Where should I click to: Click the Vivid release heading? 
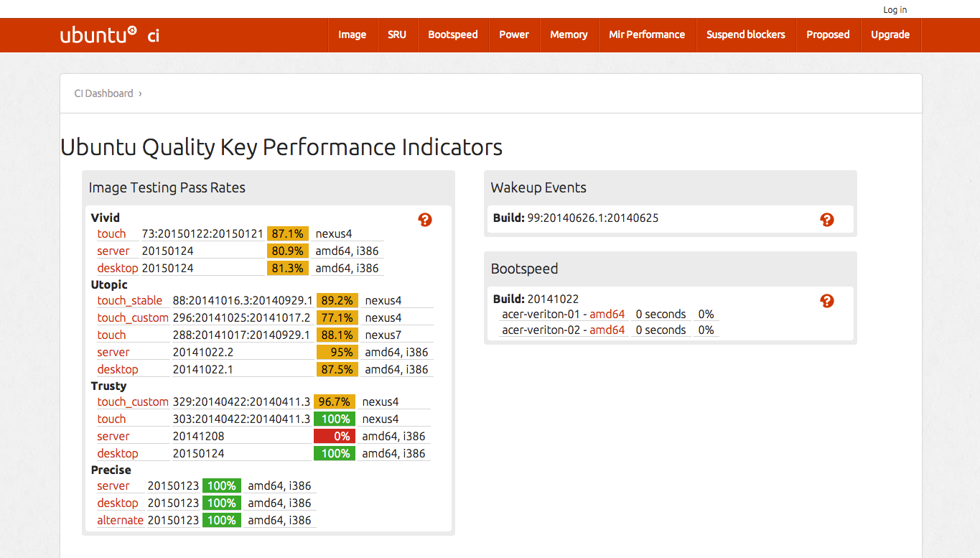coord(106,218)
